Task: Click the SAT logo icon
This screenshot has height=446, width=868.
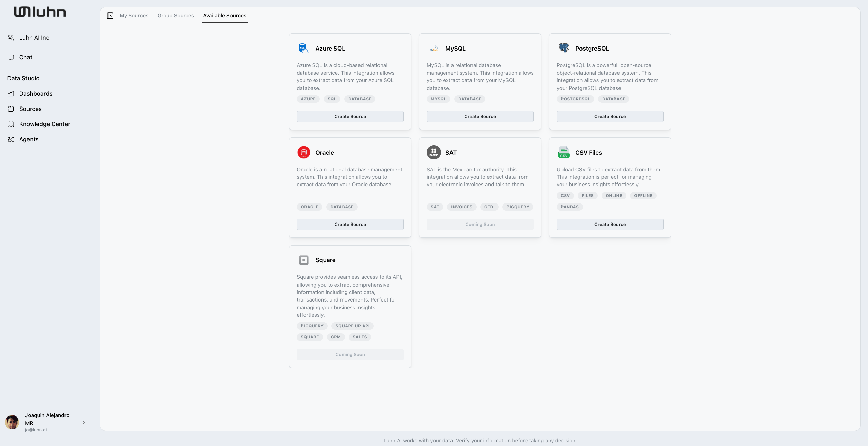Action: click(x=433, y=152)
